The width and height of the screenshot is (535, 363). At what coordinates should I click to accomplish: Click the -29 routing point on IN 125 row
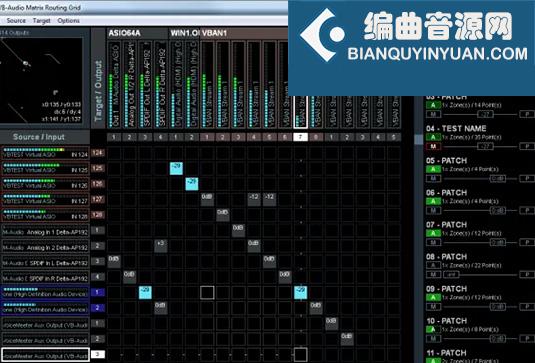(x=176, y=168)
